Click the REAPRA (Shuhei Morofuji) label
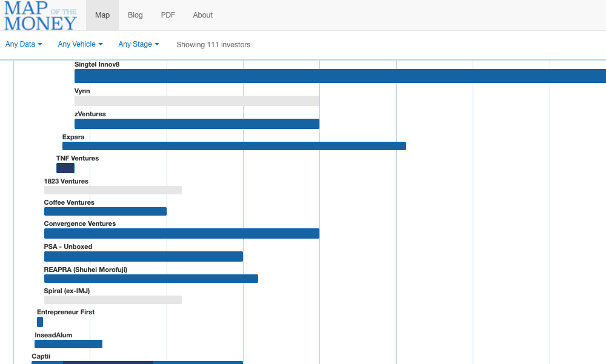 [x=85, y=270]
